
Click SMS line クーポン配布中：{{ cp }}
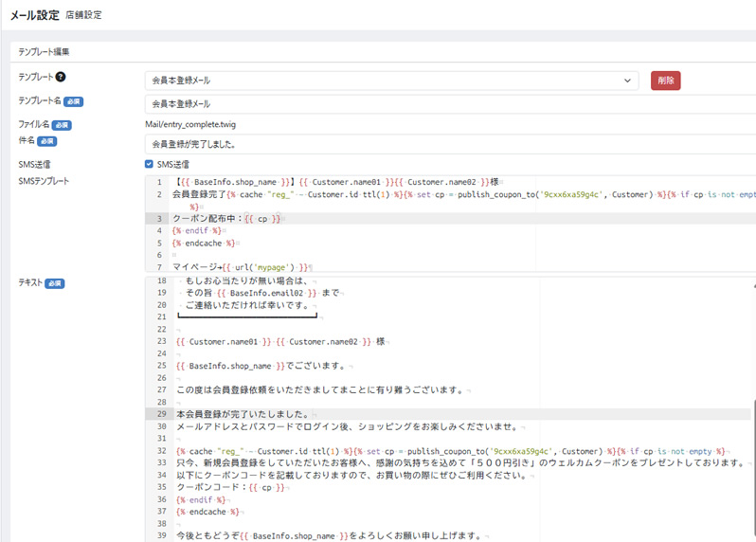[x=226, y=219]
